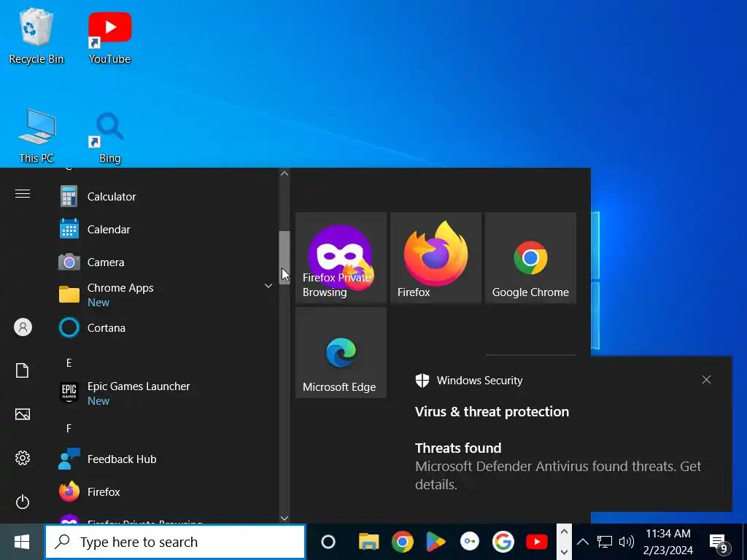Open the Bing desktop shortcut
The image size is (747, 560).
click(x=109, y=138)
